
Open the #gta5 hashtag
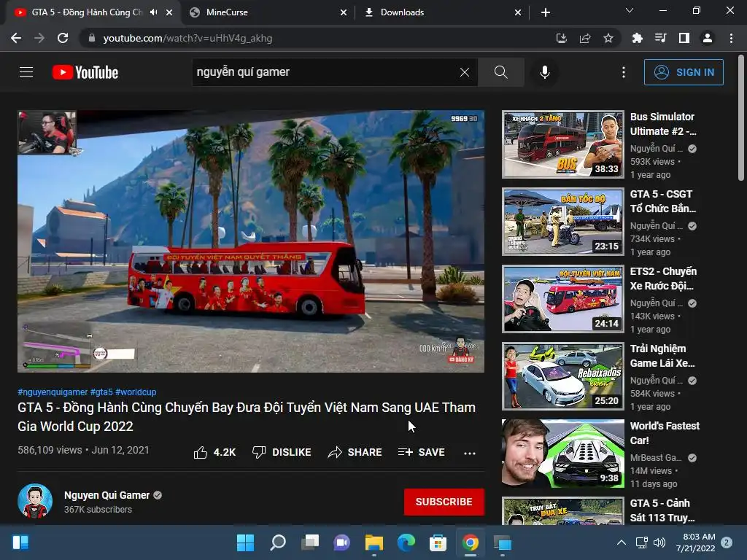click(x=101, y=392)
